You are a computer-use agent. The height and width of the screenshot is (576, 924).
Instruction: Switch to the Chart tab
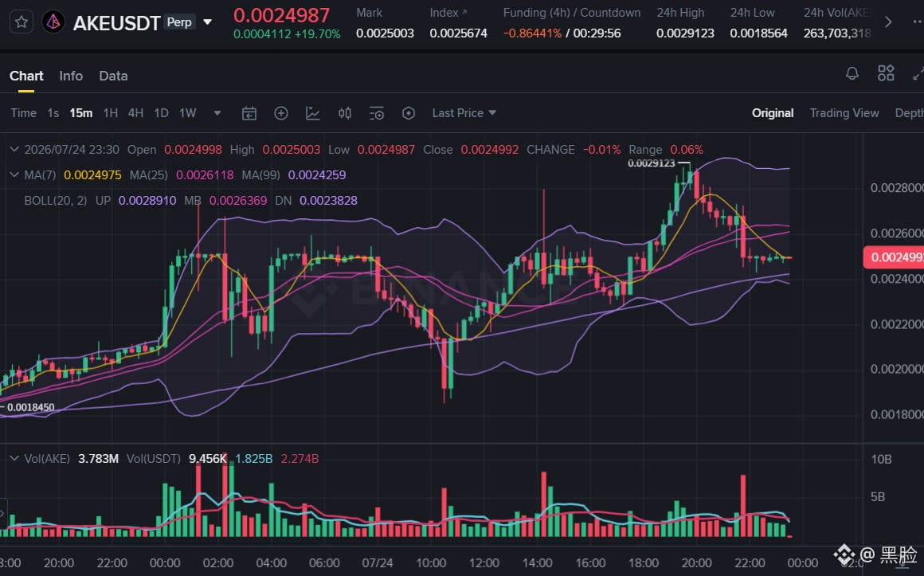point(26,76)
